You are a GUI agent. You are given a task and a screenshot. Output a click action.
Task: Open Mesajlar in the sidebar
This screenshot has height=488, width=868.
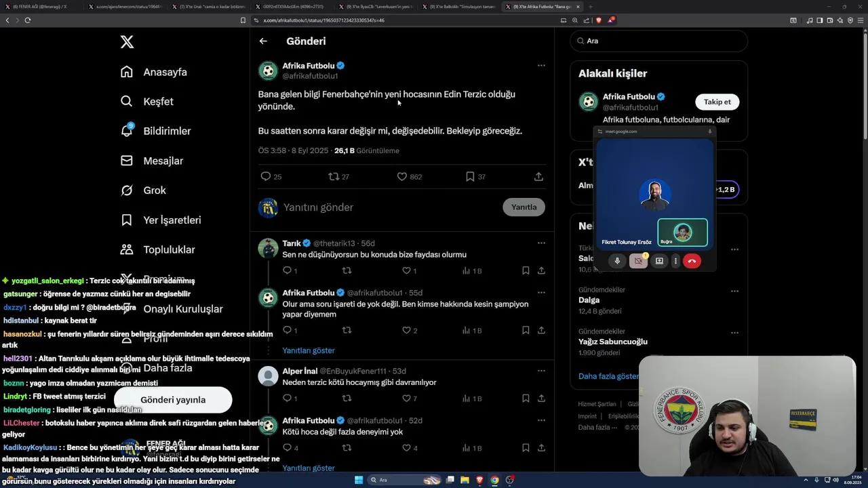[152, 161]
